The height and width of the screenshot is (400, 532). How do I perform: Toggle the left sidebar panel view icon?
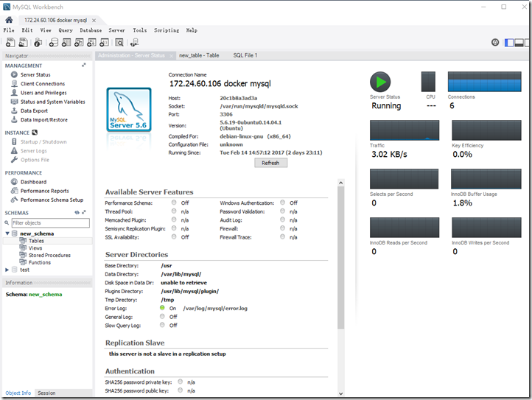point(509,43)
